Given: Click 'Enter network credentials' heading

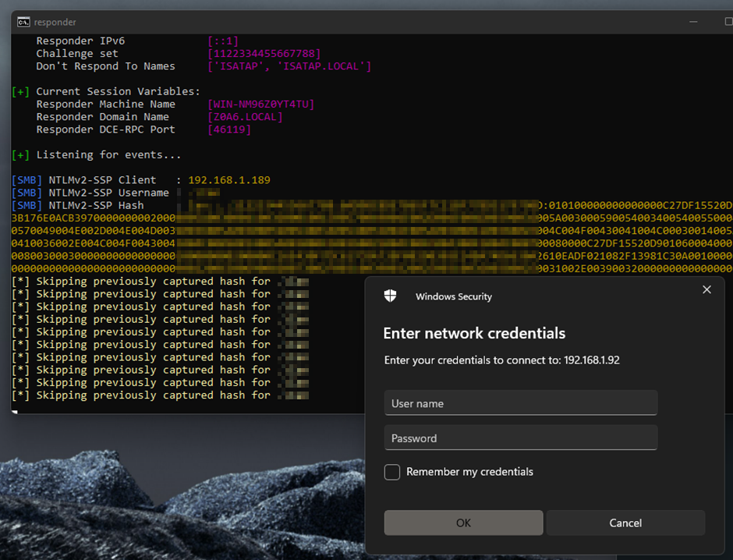Looking at the screenshot, I should point(474,333).
